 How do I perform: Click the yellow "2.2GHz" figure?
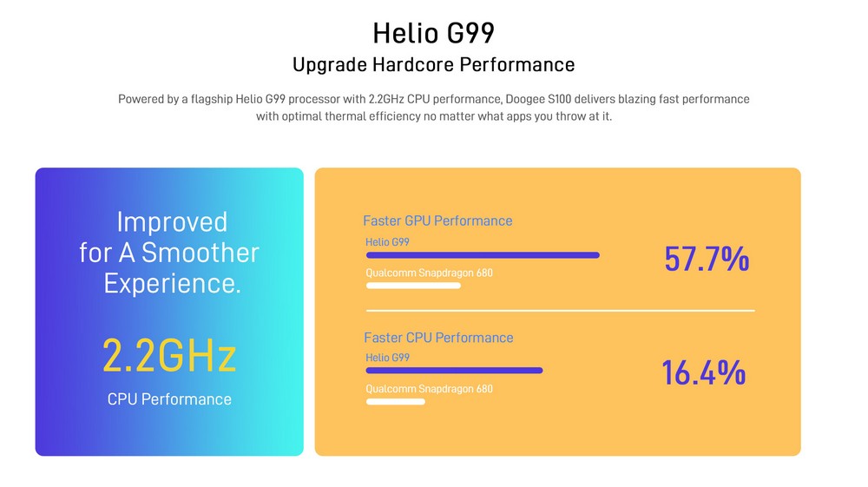169,356
